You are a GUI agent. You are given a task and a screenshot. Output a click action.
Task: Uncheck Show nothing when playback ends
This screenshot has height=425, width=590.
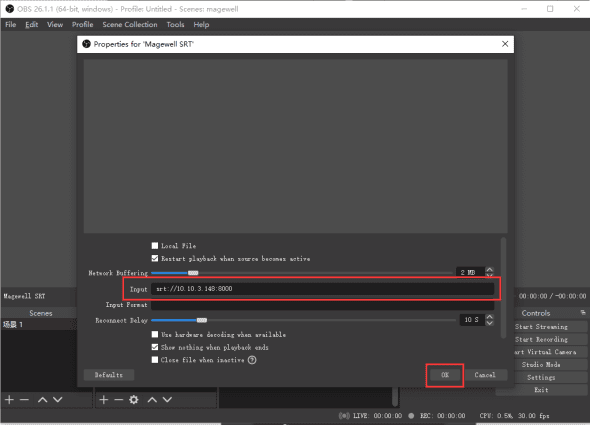tap(155, 347)
